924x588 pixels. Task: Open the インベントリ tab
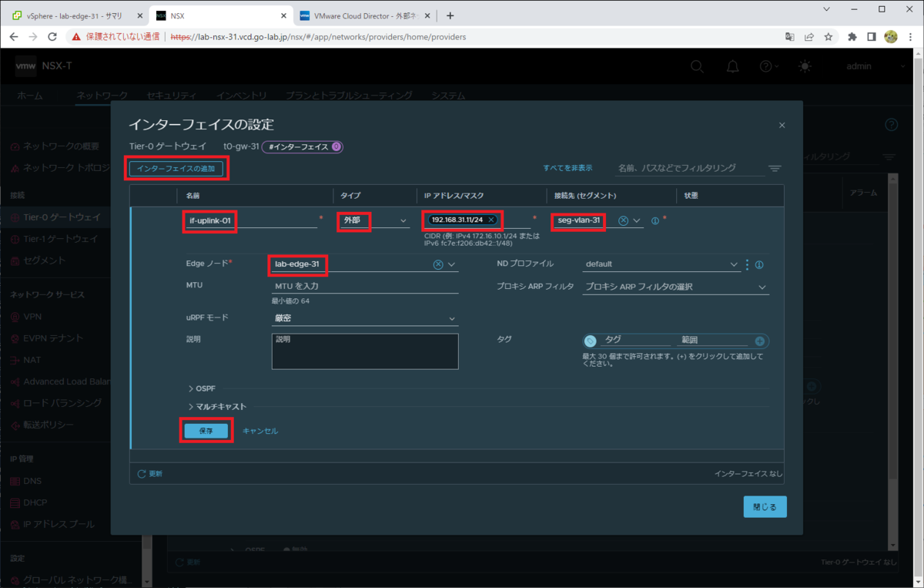point(242,96)
